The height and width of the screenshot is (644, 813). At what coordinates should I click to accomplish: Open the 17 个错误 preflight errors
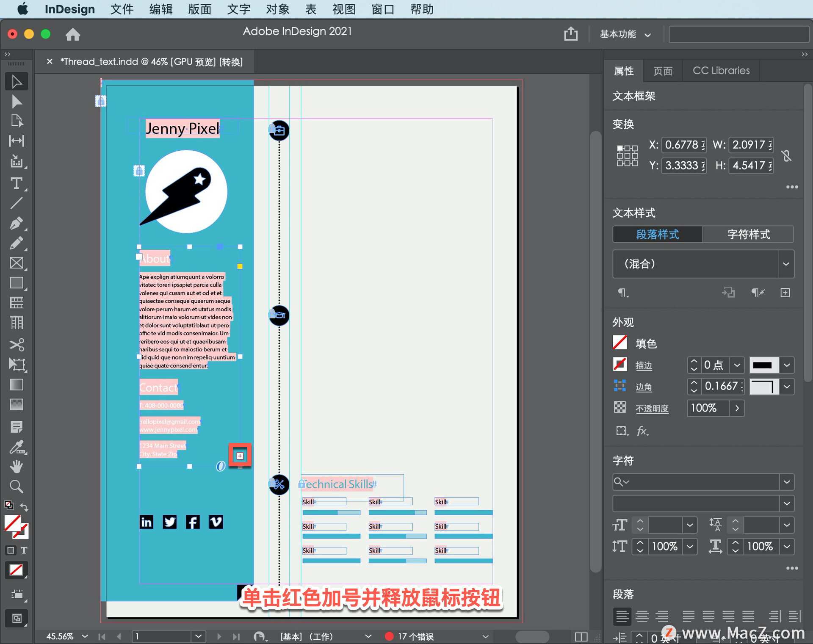point(415,636)
